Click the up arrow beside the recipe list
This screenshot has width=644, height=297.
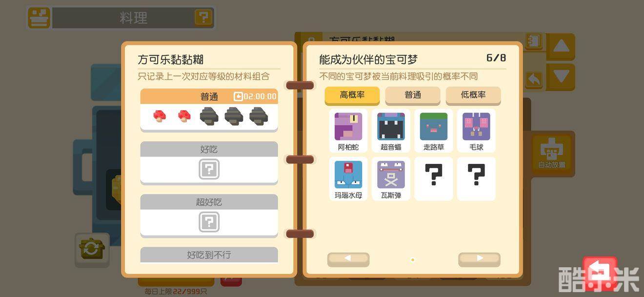tap(561, 47)
